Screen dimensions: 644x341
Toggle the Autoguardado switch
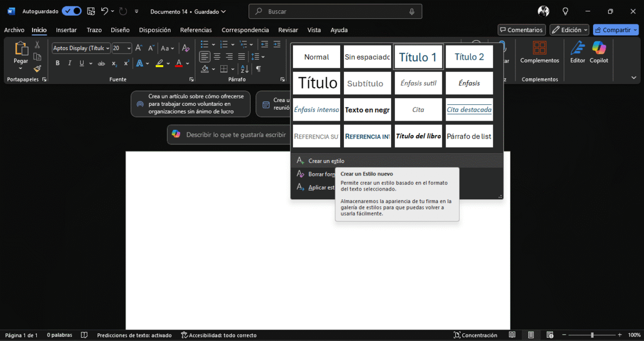coord(72,11)
